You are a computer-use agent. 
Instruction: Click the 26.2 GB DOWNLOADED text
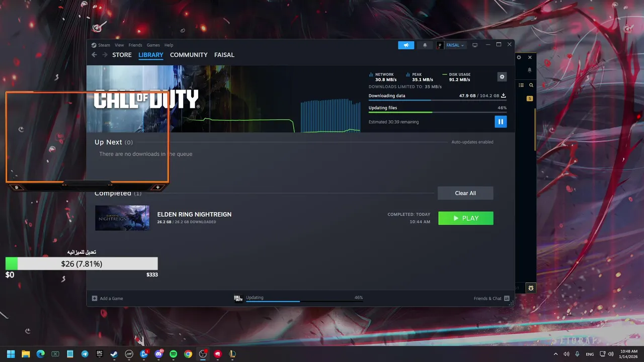pyautogui.click(x=187, y=222)
